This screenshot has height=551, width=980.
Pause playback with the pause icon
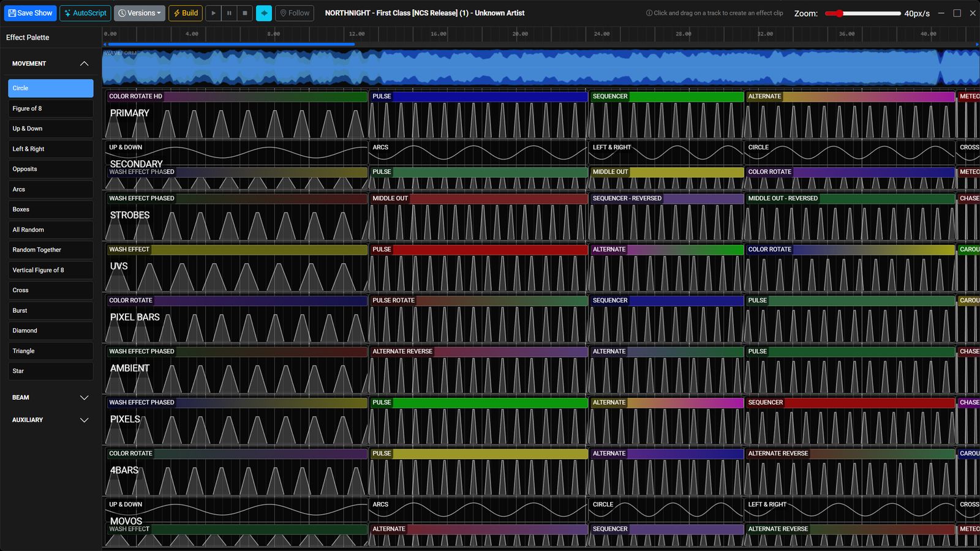[229, 13]
